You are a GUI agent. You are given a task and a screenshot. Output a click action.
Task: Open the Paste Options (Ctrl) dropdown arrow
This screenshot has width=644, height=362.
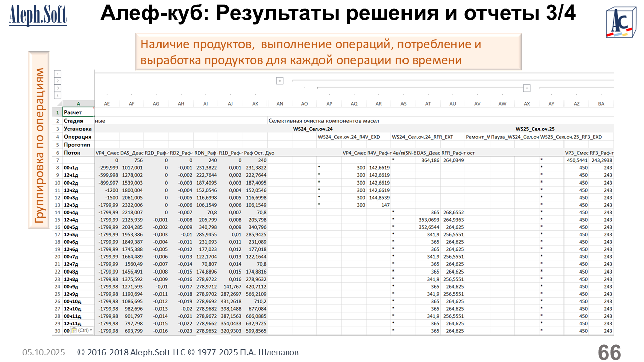(x=91, y=331)
